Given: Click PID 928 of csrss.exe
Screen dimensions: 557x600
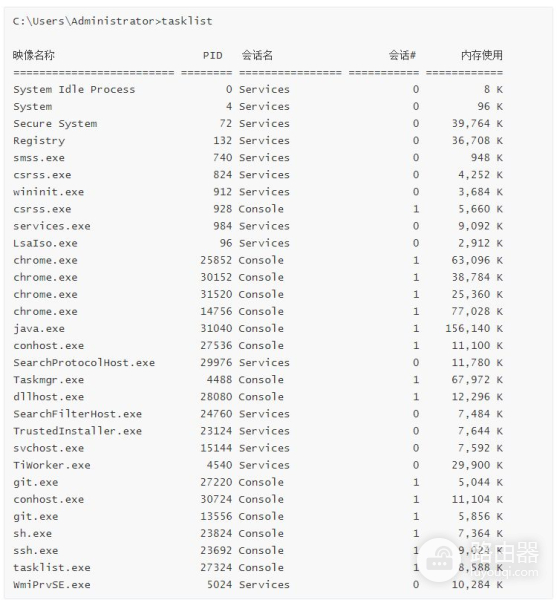Looking at the screenshot, I should coord(223,209).
